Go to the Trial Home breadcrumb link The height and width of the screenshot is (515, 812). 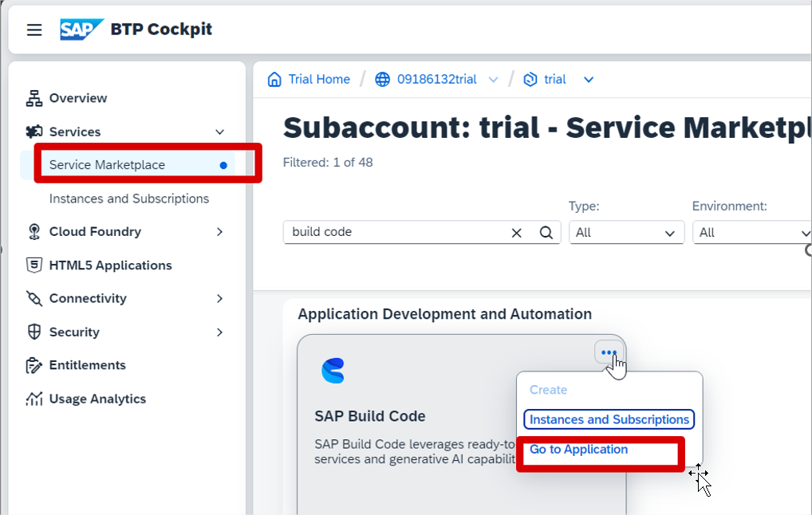click(319, 79)
